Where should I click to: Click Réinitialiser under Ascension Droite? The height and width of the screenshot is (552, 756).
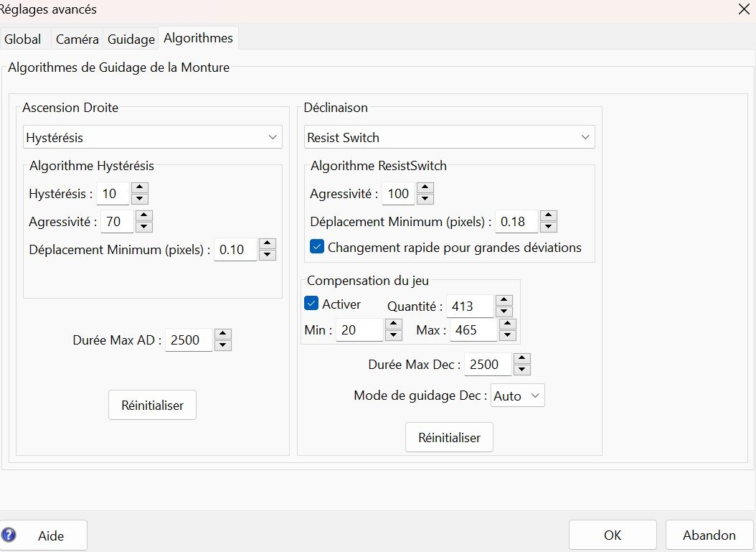[152, 405]
